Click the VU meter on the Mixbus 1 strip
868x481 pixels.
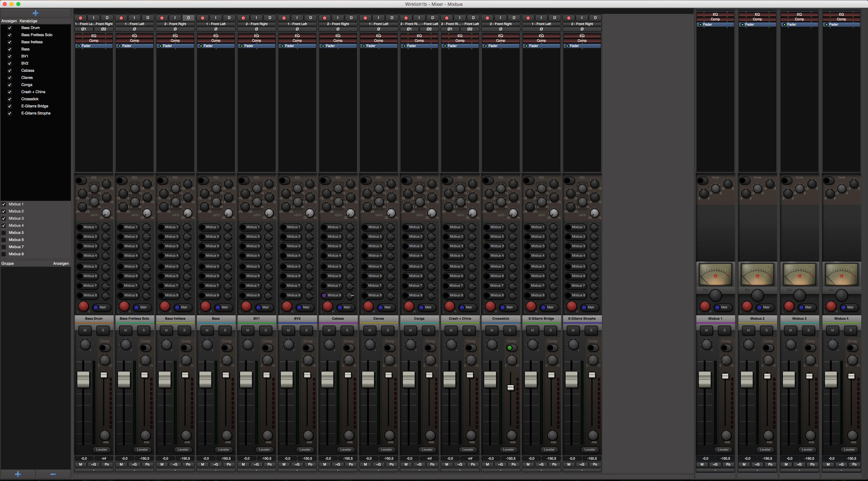tap(715, 274)
